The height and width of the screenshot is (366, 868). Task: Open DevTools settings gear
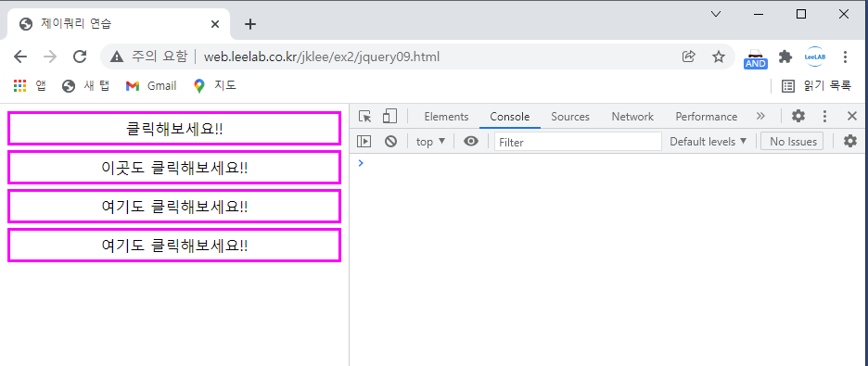[x=798, y=116]
